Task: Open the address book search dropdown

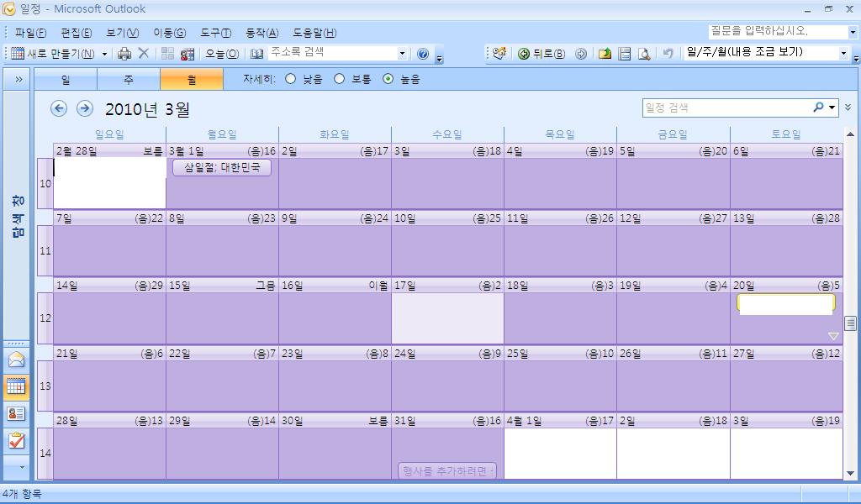Action: coord(402,53)
